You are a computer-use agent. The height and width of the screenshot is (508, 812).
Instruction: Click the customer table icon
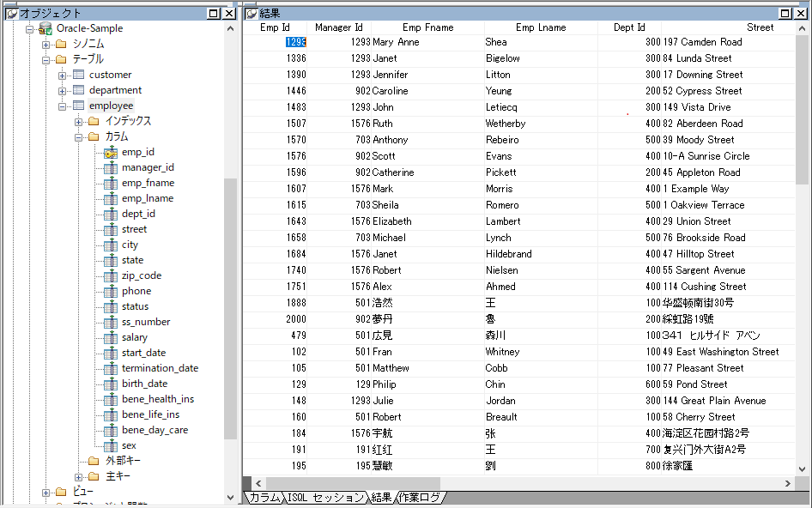click(x=78, y=75)
